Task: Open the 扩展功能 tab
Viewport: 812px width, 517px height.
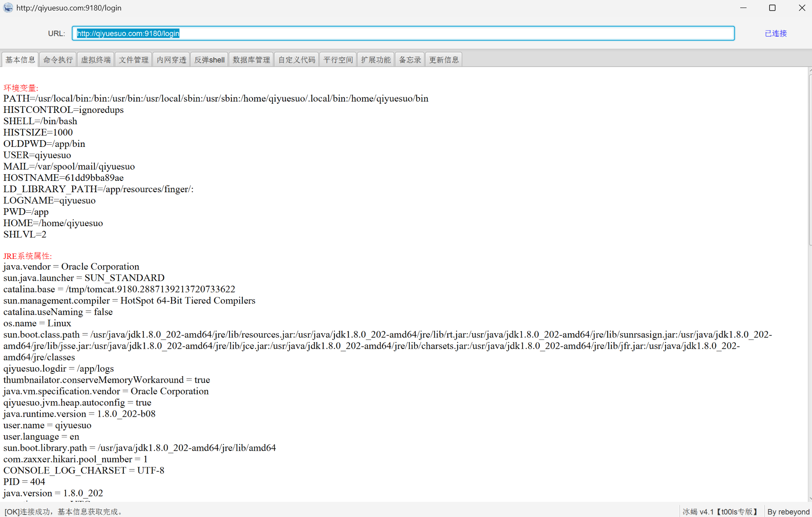Action: click(376, 60)
